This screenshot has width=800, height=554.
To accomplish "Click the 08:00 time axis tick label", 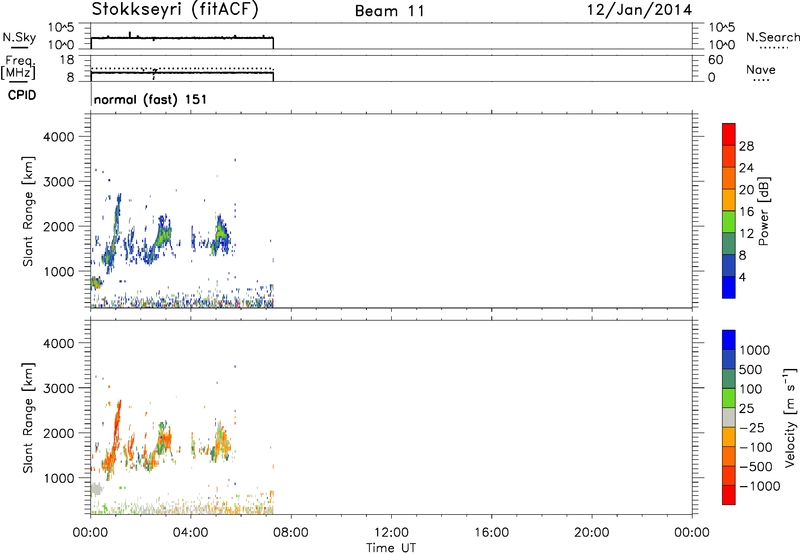I will click(290, 533).
